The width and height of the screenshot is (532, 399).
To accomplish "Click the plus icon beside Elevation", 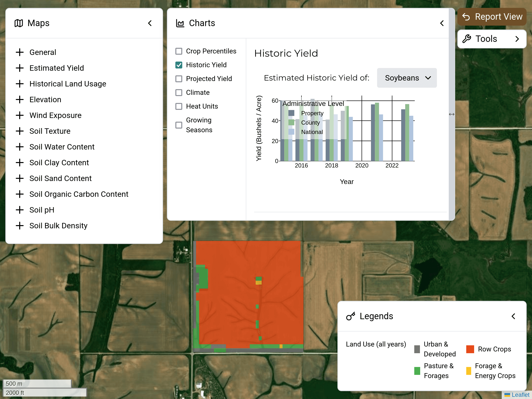I will [20, 100].
